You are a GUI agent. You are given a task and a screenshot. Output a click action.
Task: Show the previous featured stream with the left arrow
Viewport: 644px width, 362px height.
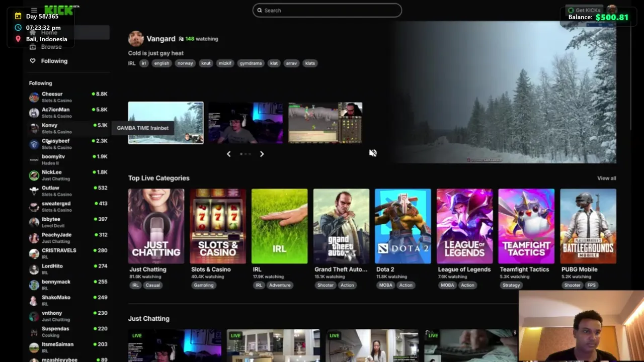pos(228,154)
